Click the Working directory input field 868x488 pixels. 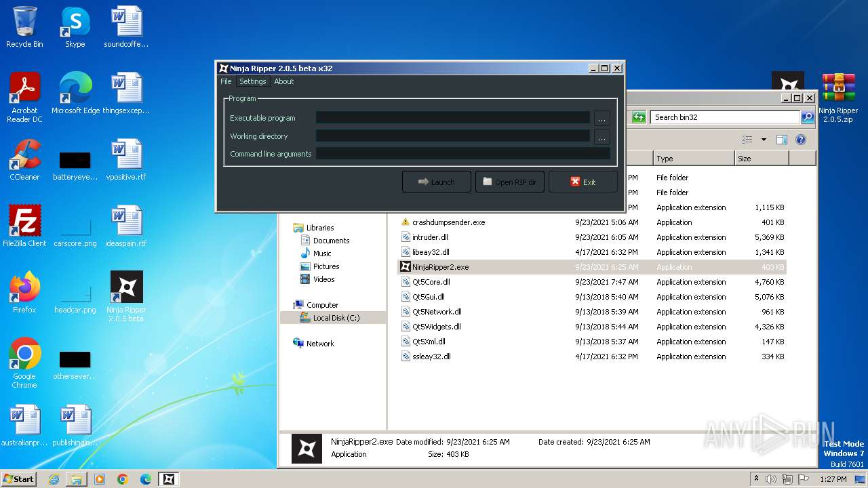[x=452, y=136]
